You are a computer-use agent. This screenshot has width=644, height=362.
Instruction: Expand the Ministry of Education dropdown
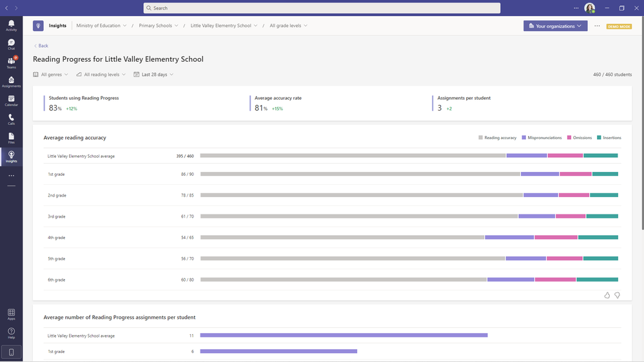101,26
